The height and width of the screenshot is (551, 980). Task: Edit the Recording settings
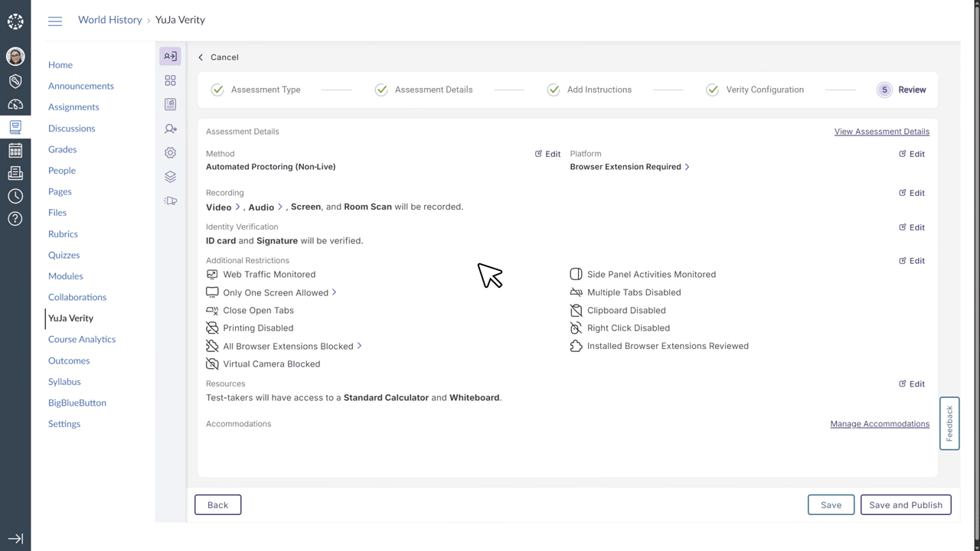pyautogui.click(x=912, y=193)
